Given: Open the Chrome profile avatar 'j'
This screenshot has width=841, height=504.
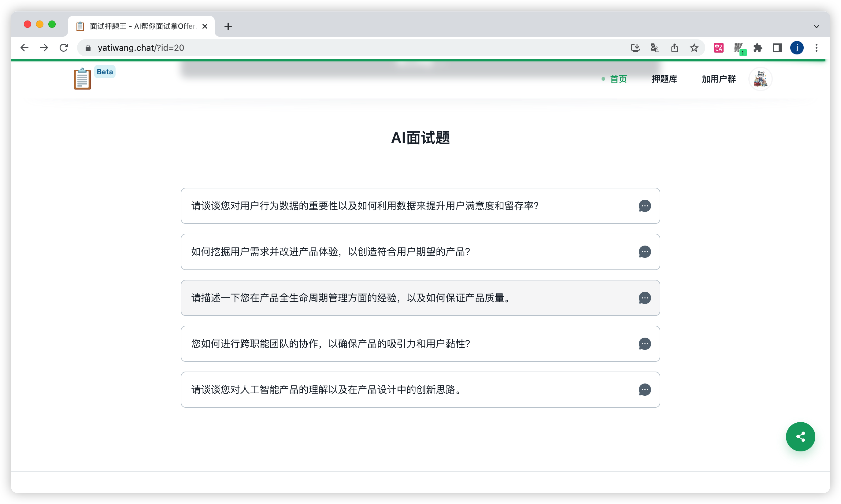Looking at the screenshot, I should click(x=797, y=48).
